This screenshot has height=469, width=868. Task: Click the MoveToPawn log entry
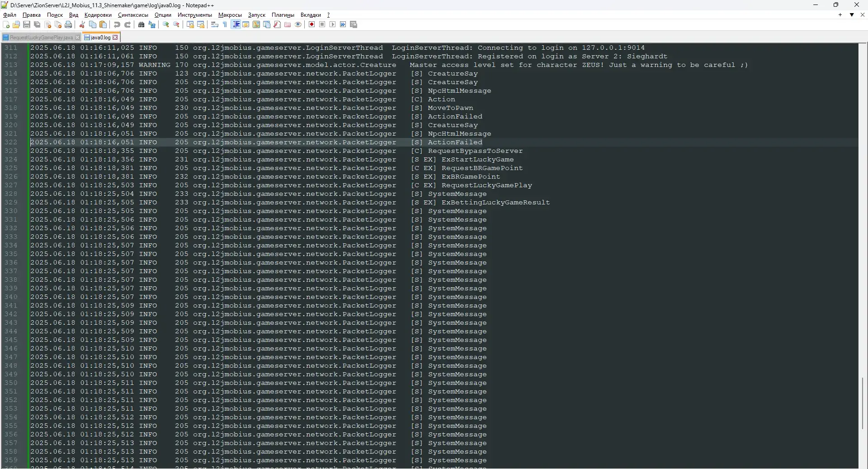[450, 108]
